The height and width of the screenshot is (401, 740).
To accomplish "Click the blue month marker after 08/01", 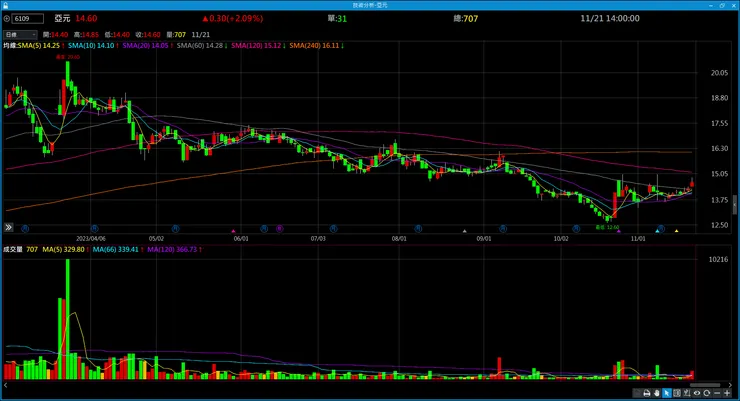I will (x=418, y=228).
